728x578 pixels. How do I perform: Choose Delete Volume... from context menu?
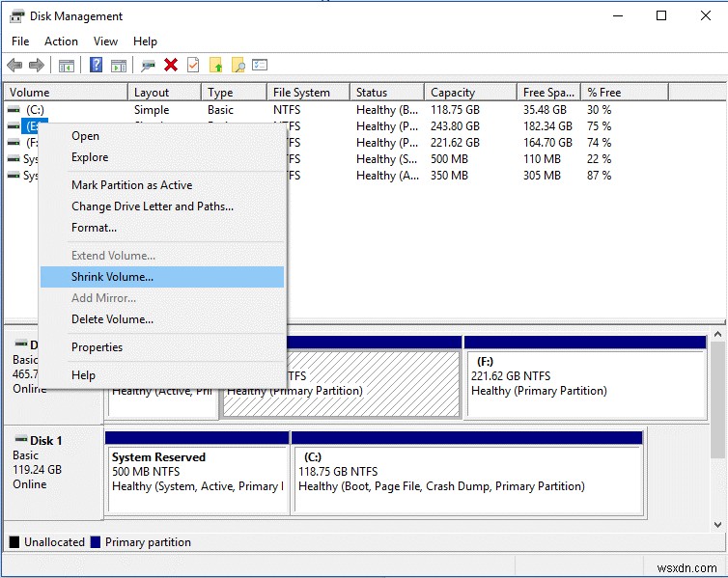click(x=162, y=319)
